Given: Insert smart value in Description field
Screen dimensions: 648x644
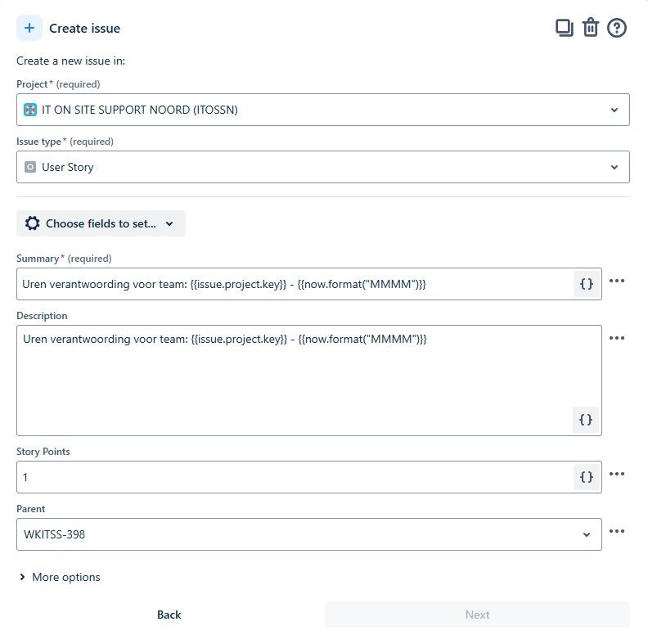Looking at the screenshot, I should [586, 420].
